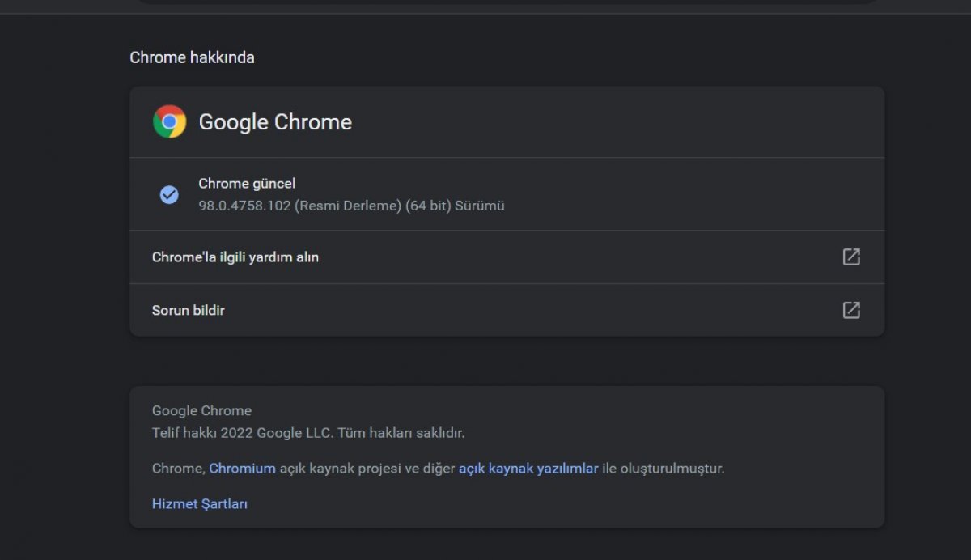Click the version number 98.0.4758.102 text
Screen dimensions: 971x560
pos(244,206)
